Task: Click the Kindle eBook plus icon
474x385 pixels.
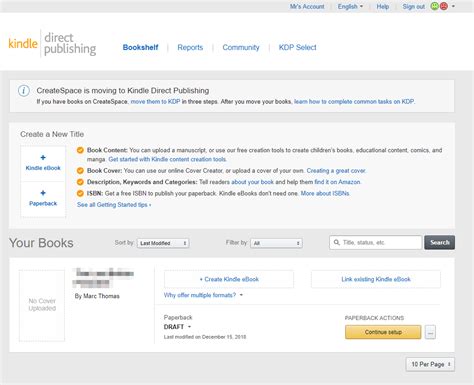Action: 43,158
